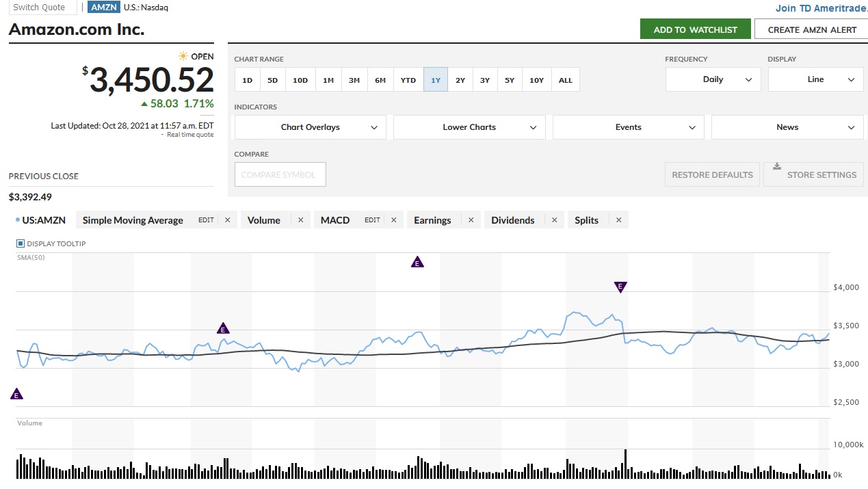Remove the MACD indicator
This screenshot has height=489, width=868.
tap(393, 220)
